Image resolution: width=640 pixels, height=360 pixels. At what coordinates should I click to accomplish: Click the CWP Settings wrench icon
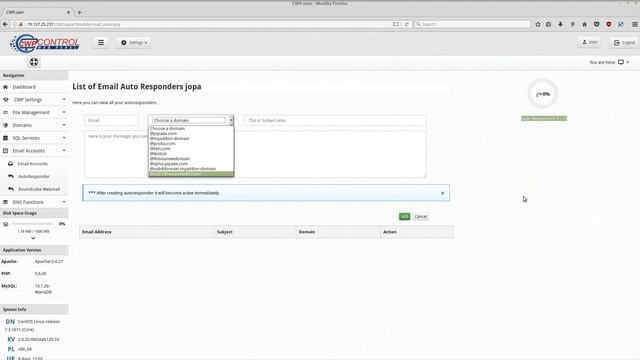pos(5,100)
